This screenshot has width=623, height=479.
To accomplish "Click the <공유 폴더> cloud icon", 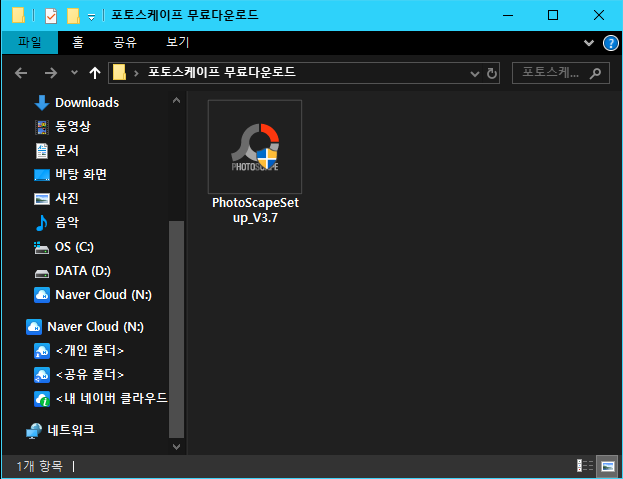I will (x=42, y=375).
